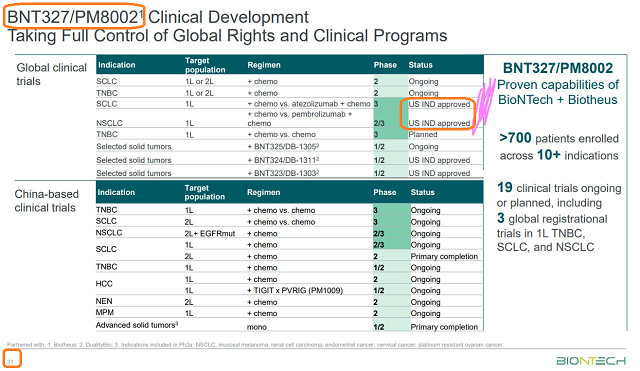This screenshot has height=371, width=640.
Task: Click the '3 global registrational' line
Action: coord(552,218)
